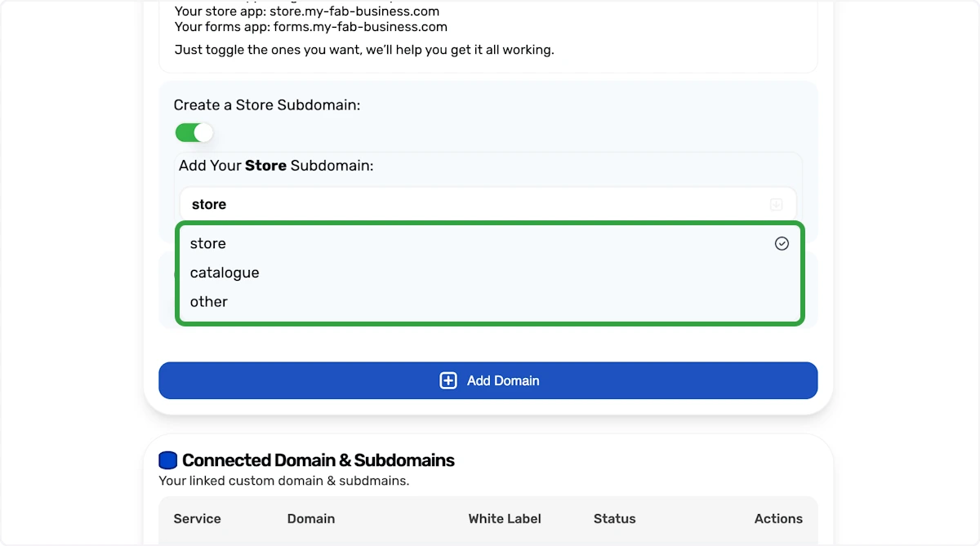Click the plus icon in Add Domain button
Image resolution: width=980 pixels, height=546 pixels.
coord(448,380)
